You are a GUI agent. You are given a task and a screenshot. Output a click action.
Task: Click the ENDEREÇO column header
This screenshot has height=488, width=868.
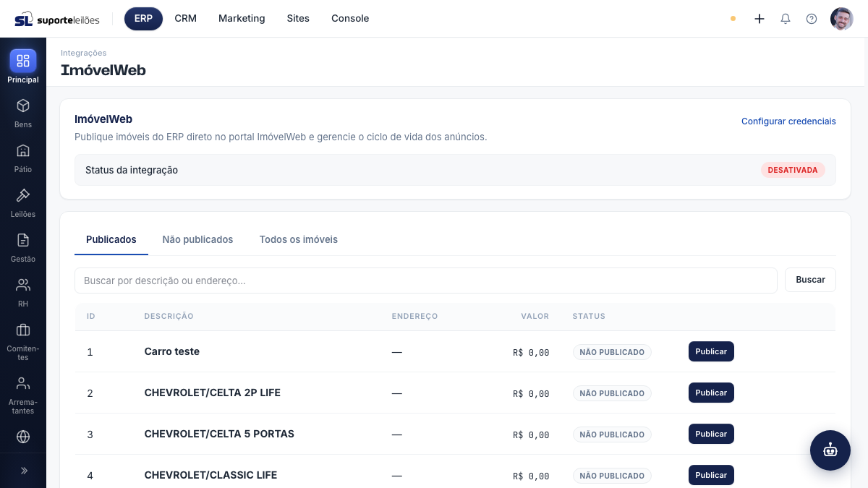coord(414,317)
